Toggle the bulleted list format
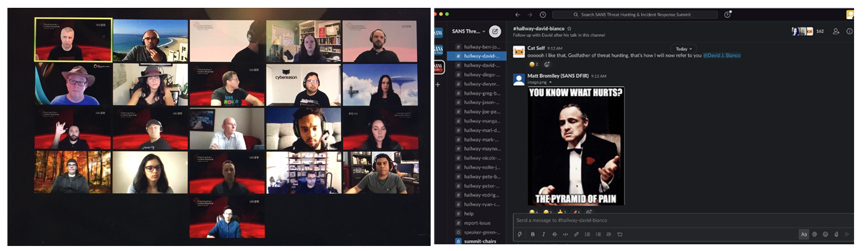The height and width of the screenshot is (251, 868). coord(598,234)
